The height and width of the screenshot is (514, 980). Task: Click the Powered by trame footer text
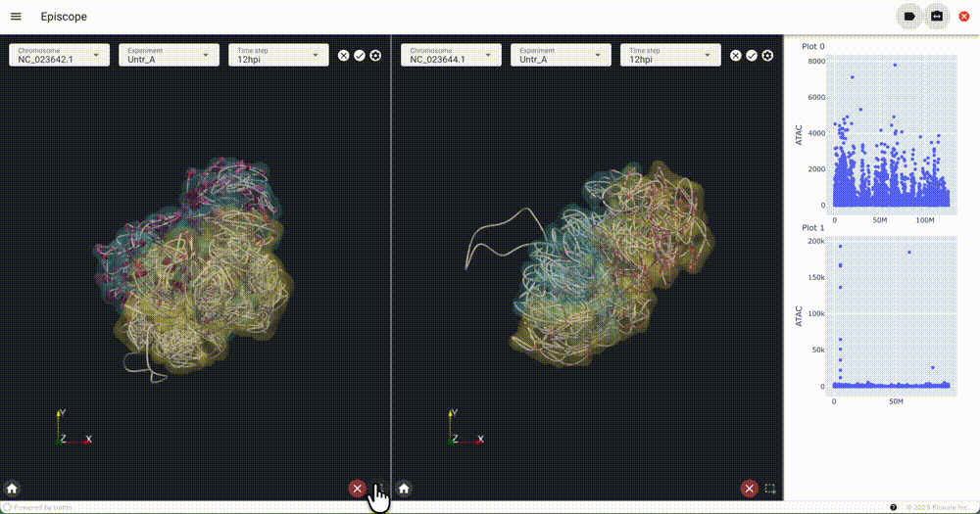[x=42, y=508]
